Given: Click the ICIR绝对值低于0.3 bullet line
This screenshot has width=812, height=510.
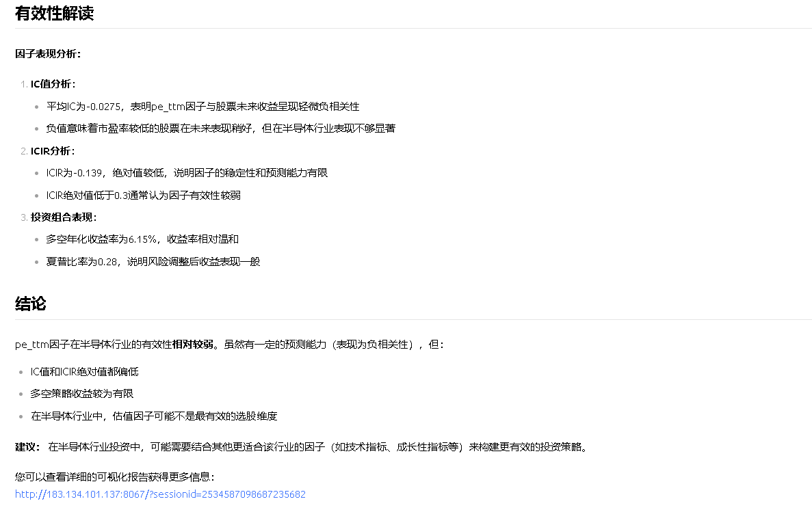Looking at the screenshot, I should coord(143,196).
